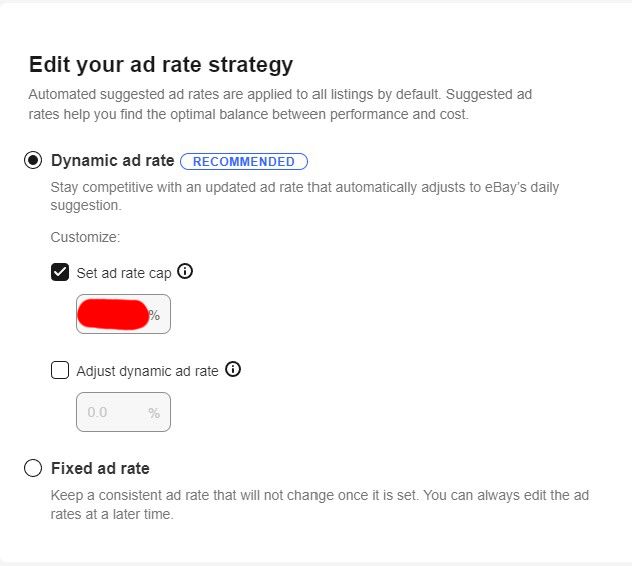Click the RECOMMENDED badge
This screenshot has height=566, width=632.
(x=244, y=161)
